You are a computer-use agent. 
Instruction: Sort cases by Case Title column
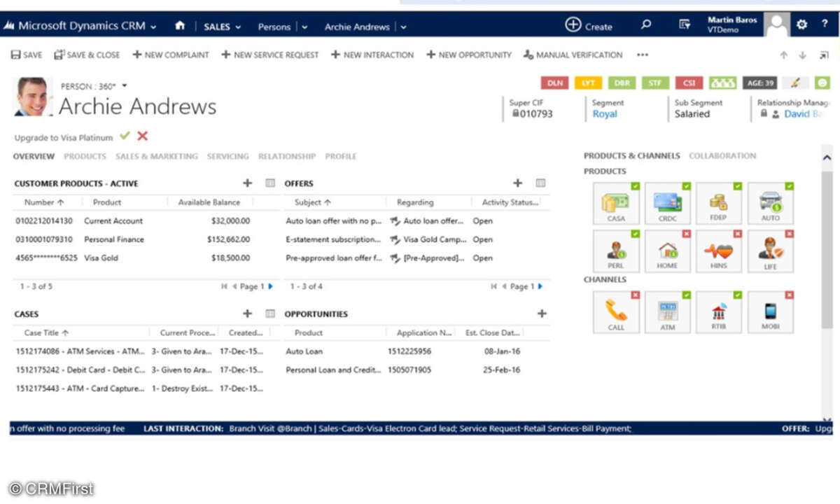coord(47,333)
